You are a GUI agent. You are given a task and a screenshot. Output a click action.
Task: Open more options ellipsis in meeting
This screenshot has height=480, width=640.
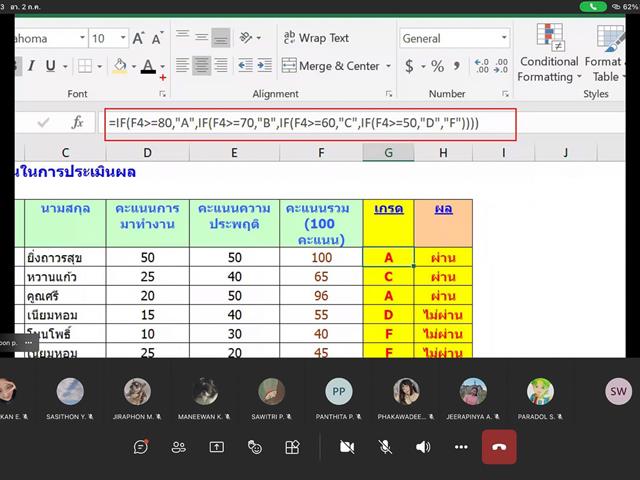pos(461,447)
